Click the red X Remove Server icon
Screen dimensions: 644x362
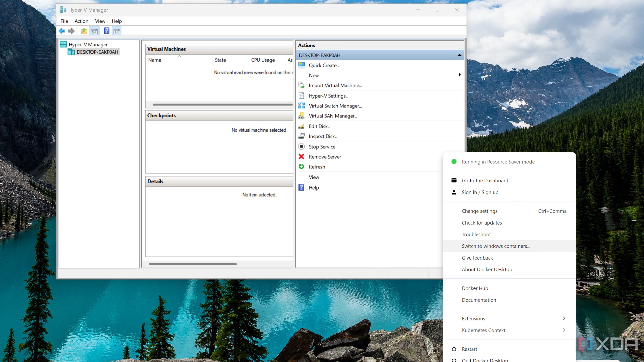302,157
